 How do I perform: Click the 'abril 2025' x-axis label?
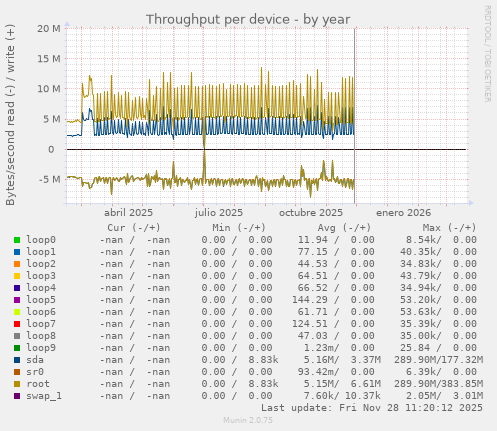click(128, 213)
